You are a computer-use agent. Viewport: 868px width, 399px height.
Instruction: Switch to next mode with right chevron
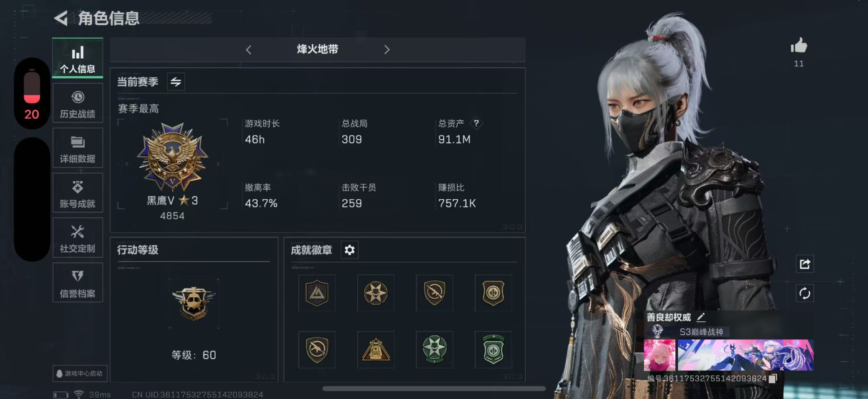click(387, 50)
